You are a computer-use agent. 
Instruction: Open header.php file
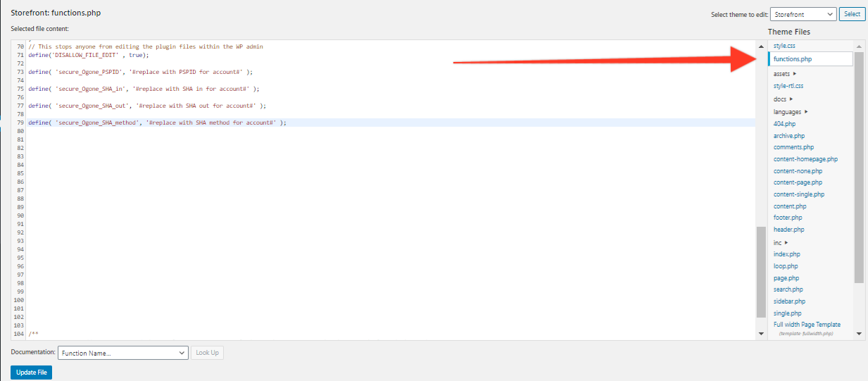pyautogui.click(x=789, y=230)
